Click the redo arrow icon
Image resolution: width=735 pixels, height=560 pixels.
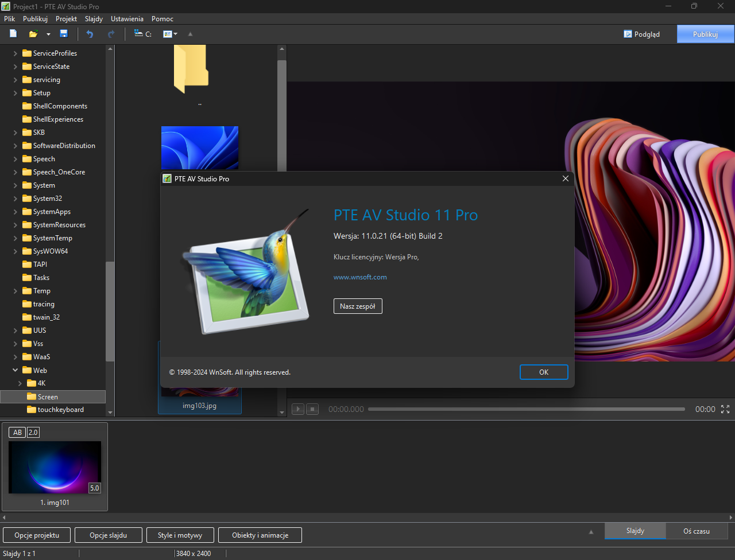pyautogui.click(x=111, y=34)
